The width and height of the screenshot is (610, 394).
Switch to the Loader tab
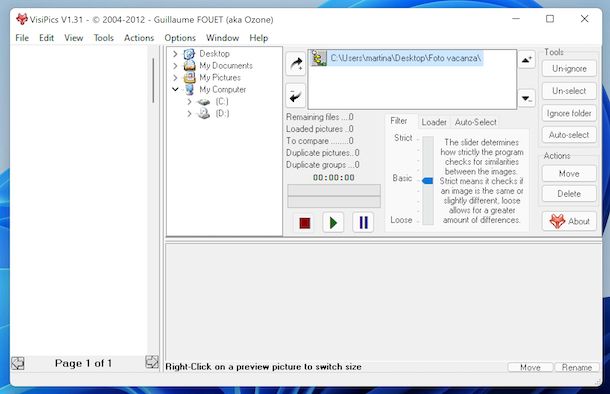pos(434,122)
